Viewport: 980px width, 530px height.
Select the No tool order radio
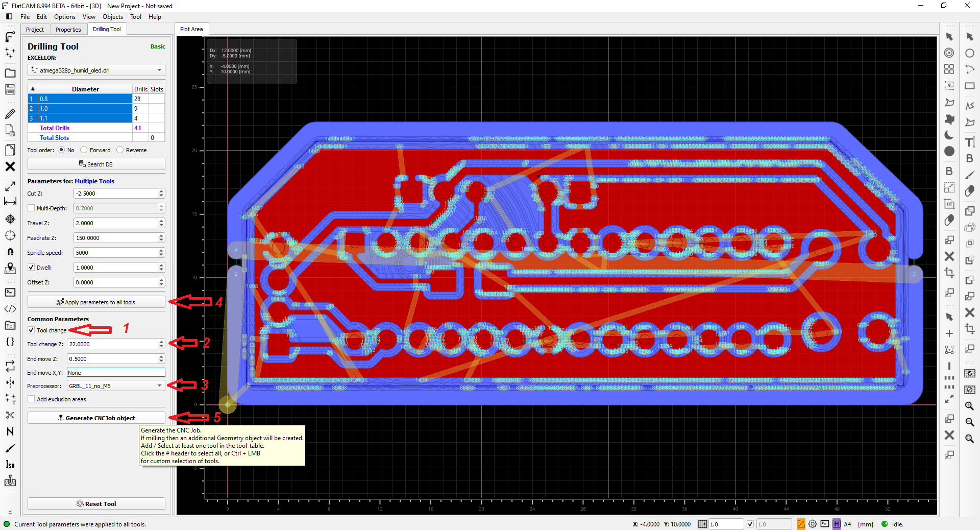click(x=61, y=150)
